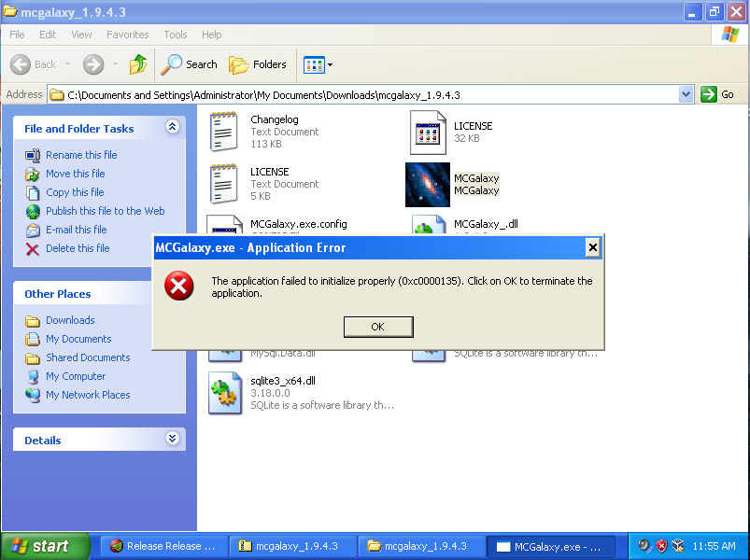750x560 pixels.
Task: Click the Windows flag logo in toolbar
Action: [729, 35]
